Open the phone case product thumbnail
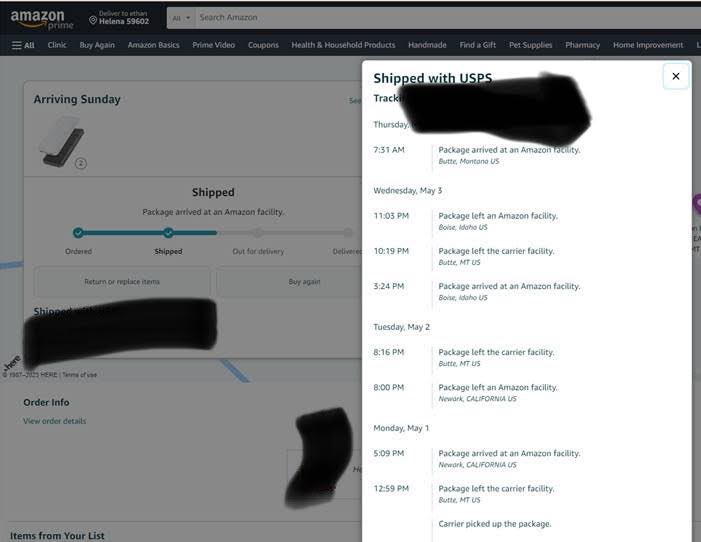The height and width of the screenshot is (542, 701). pyautogui.click(x=62, y=141)
